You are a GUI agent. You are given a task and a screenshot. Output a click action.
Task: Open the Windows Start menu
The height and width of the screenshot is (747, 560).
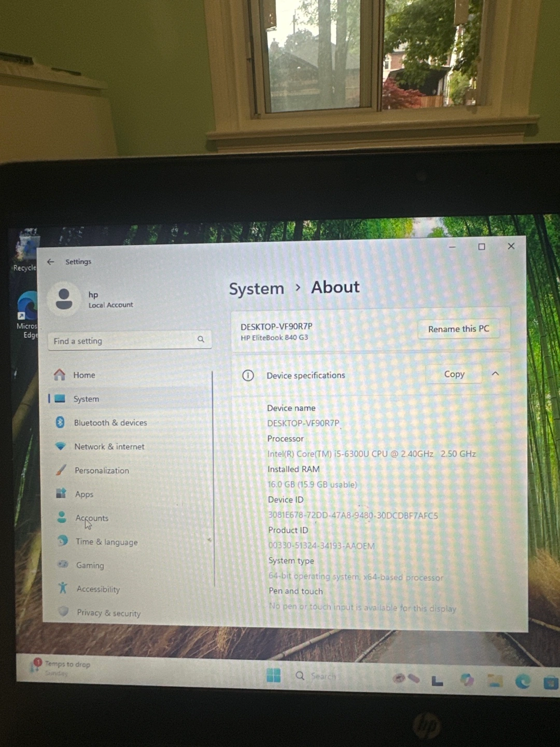[273, 675]
